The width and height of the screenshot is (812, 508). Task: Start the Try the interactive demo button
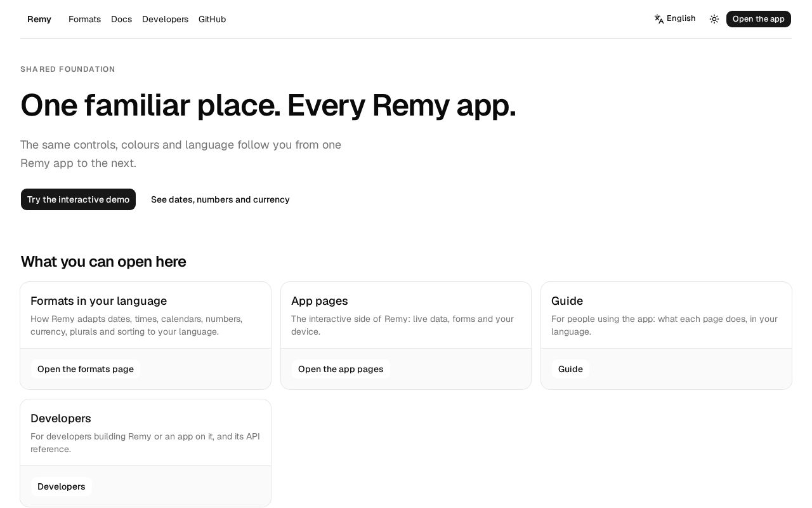pyautogui.click(x=78, y=199)
